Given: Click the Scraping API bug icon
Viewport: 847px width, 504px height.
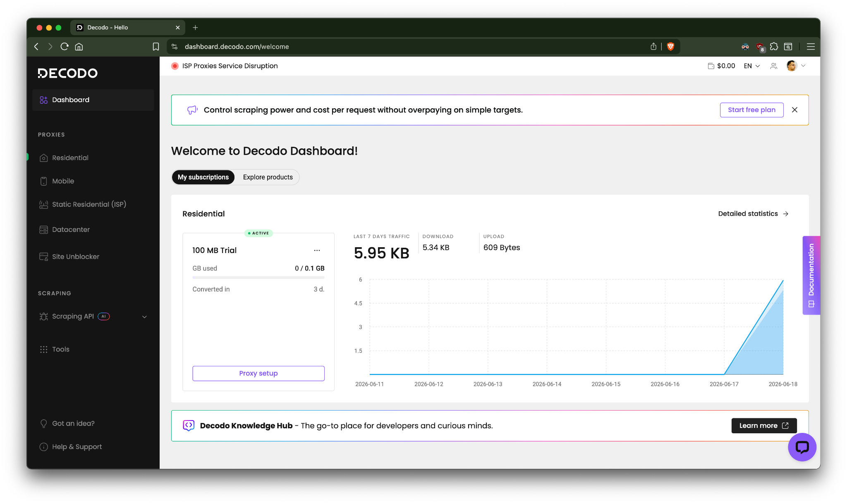Looking at the screenshot, I should click(x=43, y=316).
